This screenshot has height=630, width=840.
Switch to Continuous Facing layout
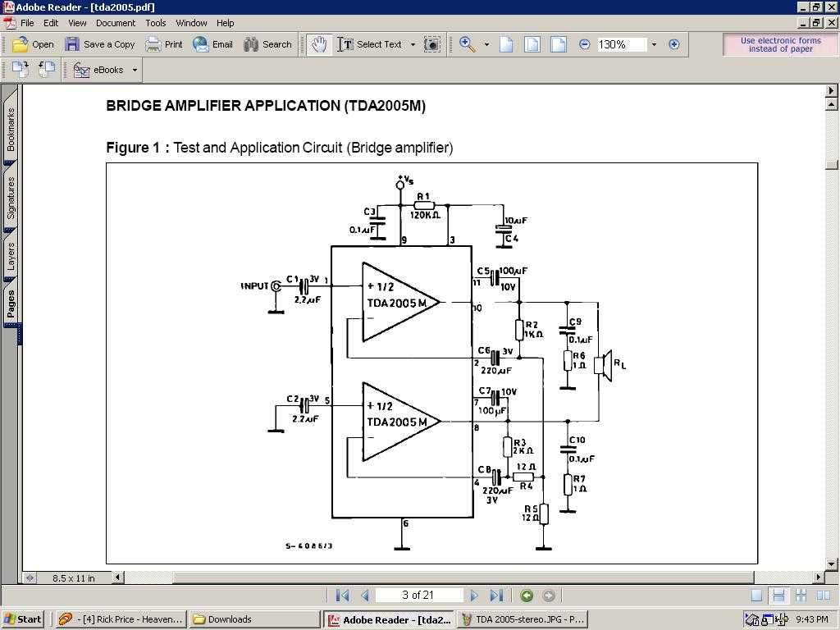801,596
